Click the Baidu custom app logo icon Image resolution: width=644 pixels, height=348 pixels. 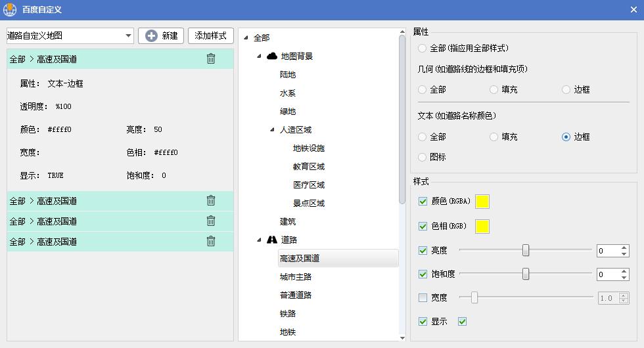[9, 9]
